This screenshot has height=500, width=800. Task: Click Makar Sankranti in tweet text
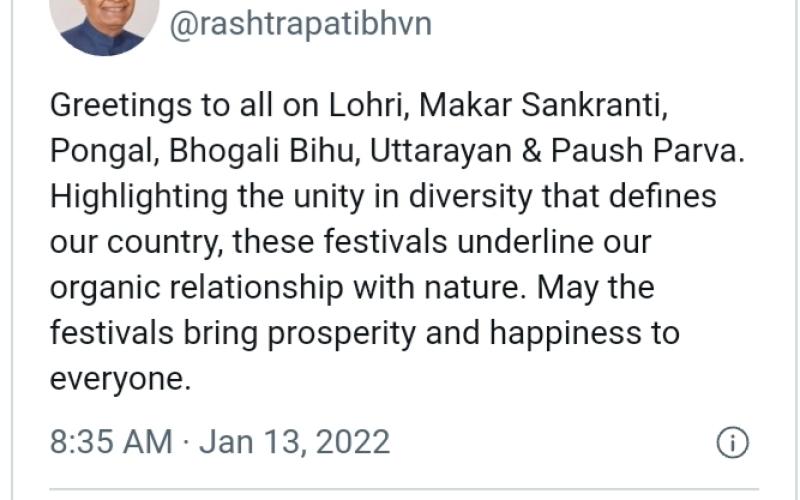(543, 106)
